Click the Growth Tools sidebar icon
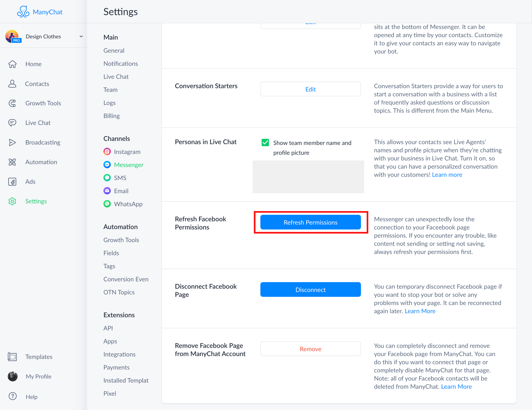The width and height of the screenshot is (532, 410). pyautogui.click(x=12, y=103)
